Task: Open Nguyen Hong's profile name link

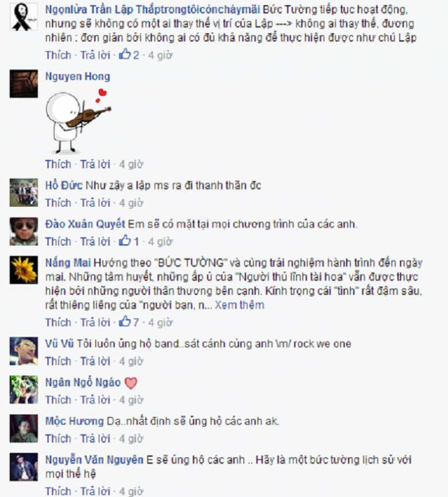Action: coord(78,76)
